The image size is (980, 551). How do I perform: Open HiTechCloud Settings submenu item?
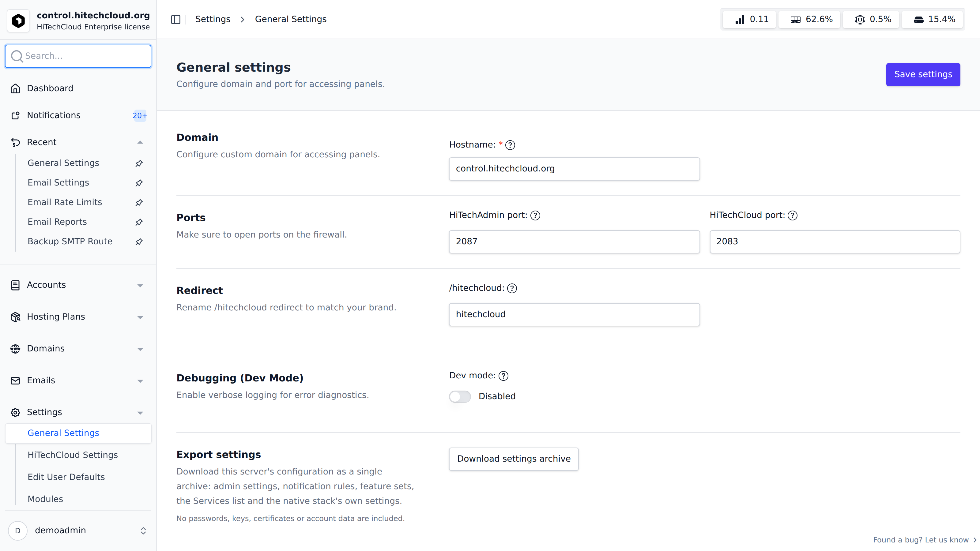[73, 455]
